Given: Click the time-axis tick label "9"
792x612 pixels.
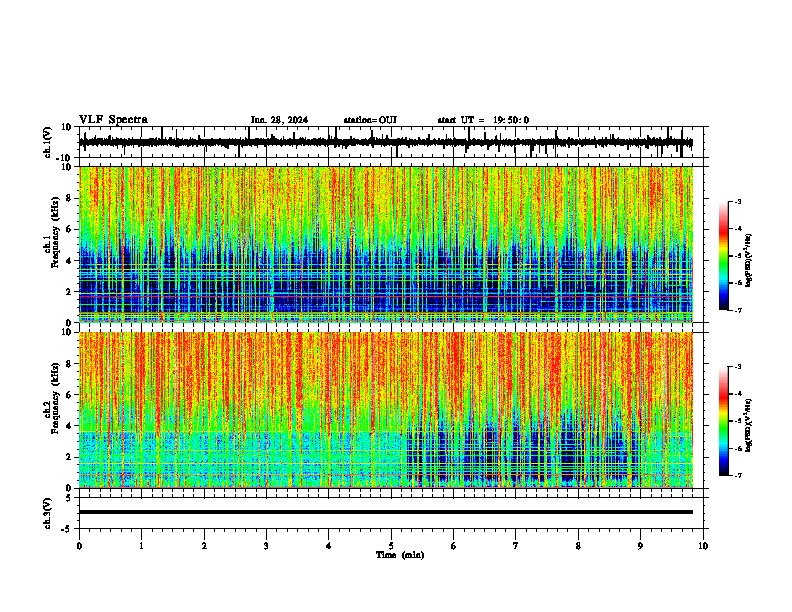Looking at the screenshot, I should point(641,546).
